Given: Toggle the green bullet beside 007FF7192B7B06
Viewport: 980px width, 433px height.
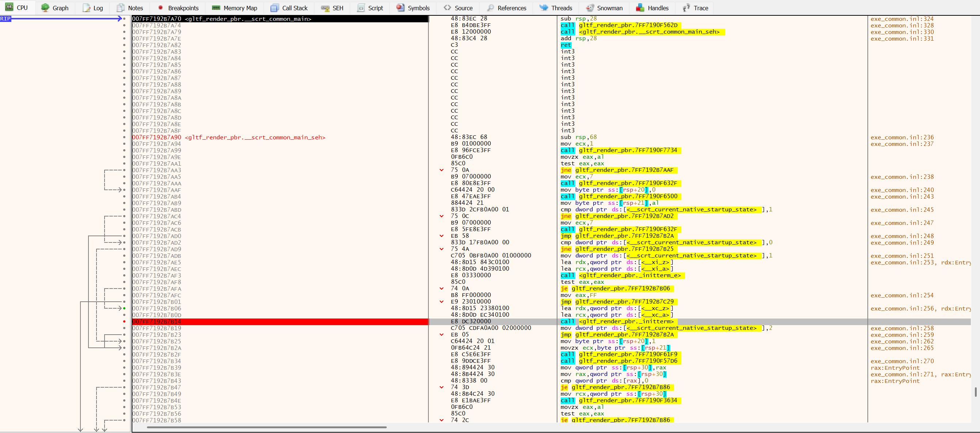Looking at the screenshot, I should [124, 308].
